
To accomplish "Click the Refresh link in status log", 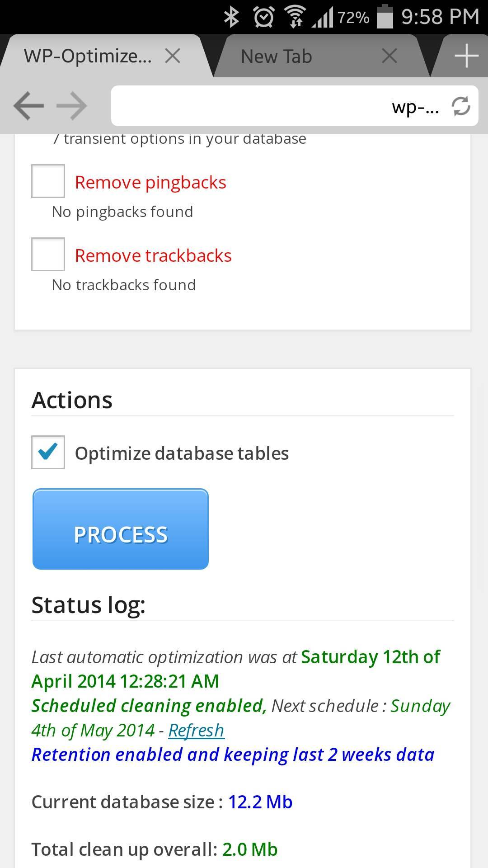I will 196,731.
